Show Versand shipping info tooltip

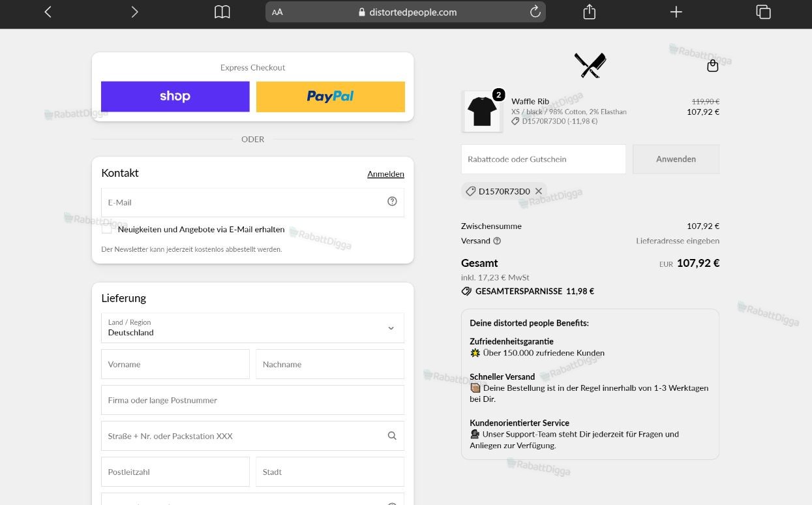pyautogui.click(x=497, y=241)
